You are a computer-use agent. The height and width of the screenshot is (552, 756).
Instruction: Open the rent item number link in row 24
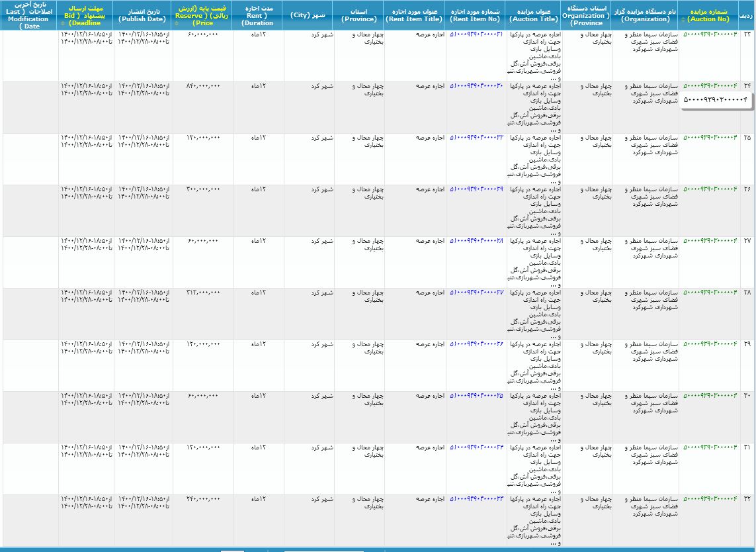click(x=476, y=85)
